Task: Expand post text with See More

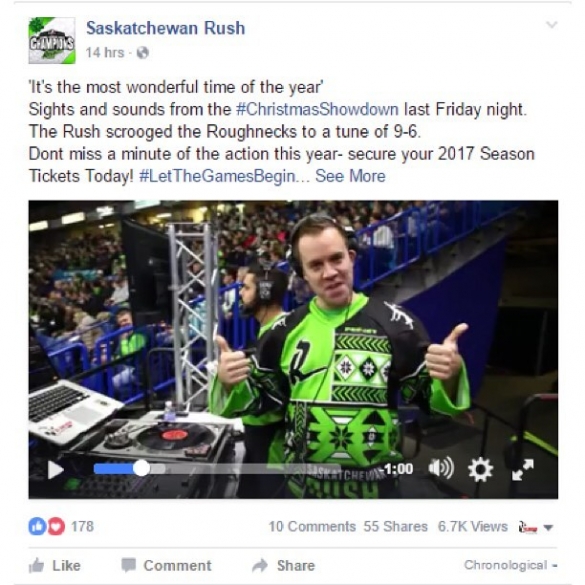Action: (350, 176)
